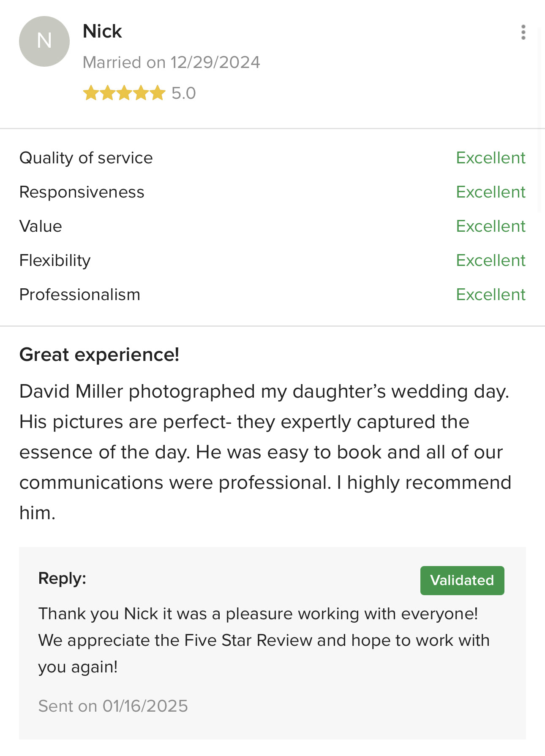Screen dimensions: 545x756
Task: Click the "Great experience!" review title
Action: click(99, 355)
